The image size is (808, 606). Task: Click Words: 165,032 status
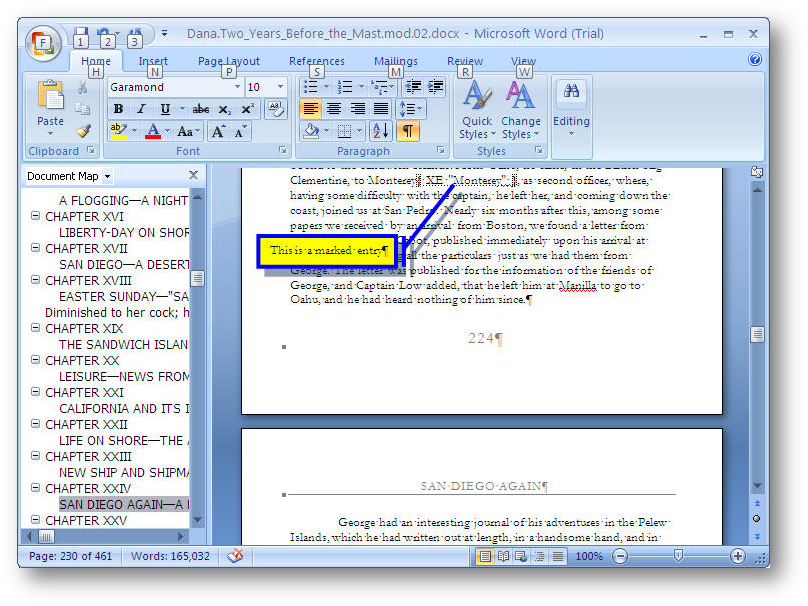[170, 557]
